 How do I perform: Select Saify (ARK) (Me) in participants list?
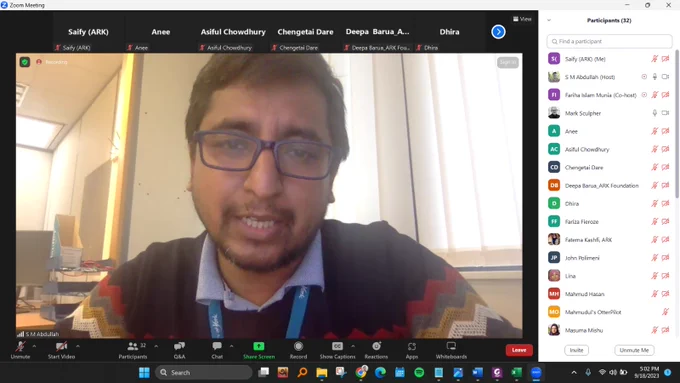coord(609,59)
